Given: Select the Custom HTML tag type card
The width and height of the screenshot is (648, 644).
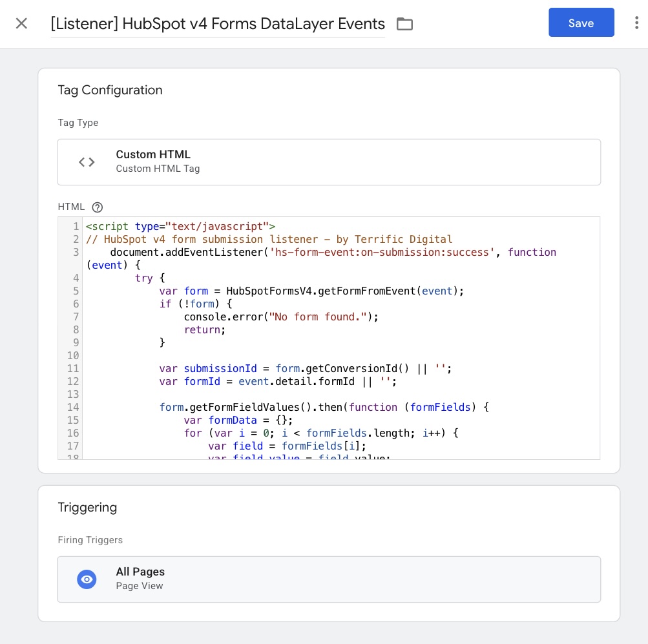Looking at the screenshot, I should (x=329, y=162).
